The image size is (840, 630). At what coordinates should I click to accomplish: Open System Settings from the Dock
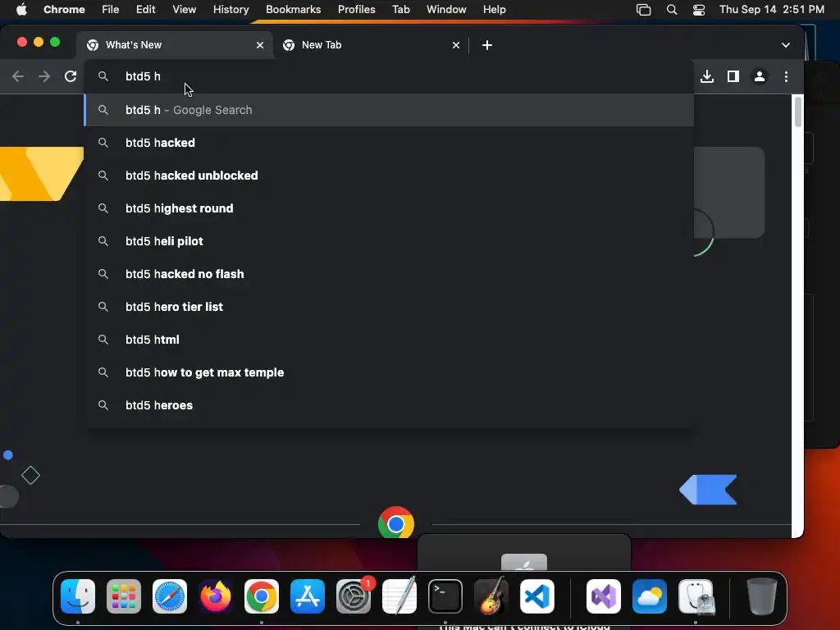(x=354, y=596)
